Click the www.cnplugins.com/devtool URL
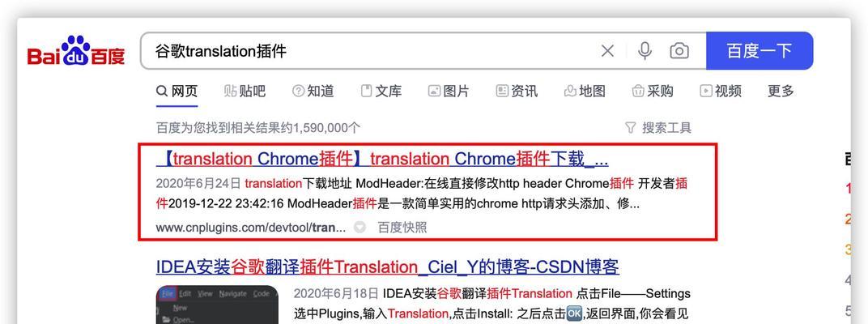The image size is (868, 324). 251,227
